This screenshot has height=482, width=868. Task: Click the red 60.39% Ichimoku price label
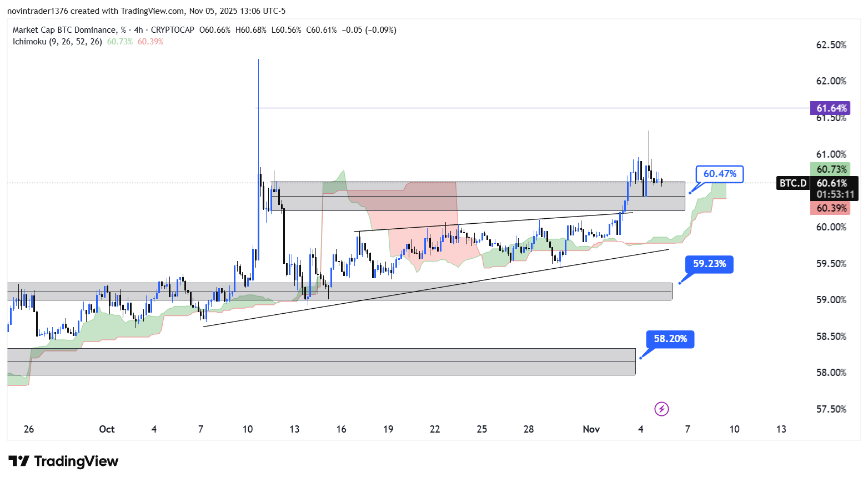click(x=831, y=208)
